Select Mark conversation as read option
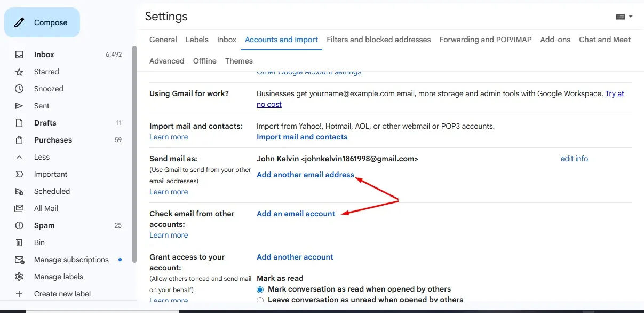The height and width of the screenshot is (313, 644). pos(260,289)
